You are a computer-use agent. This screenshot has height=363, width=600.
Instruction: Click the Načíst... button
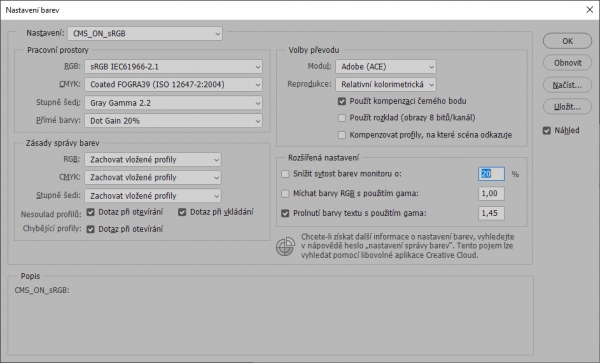[x=567, y=85]
